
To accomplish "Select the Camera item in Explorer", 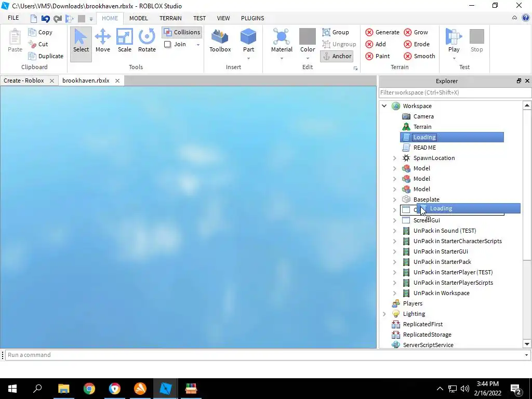I will coord(423,116).
